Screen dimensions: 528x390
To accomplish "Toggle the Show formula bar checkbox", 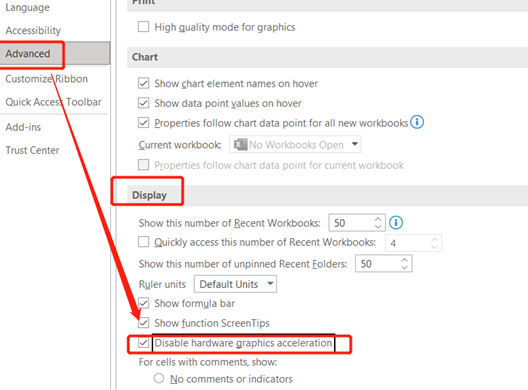I will click(x=143, y=303).
